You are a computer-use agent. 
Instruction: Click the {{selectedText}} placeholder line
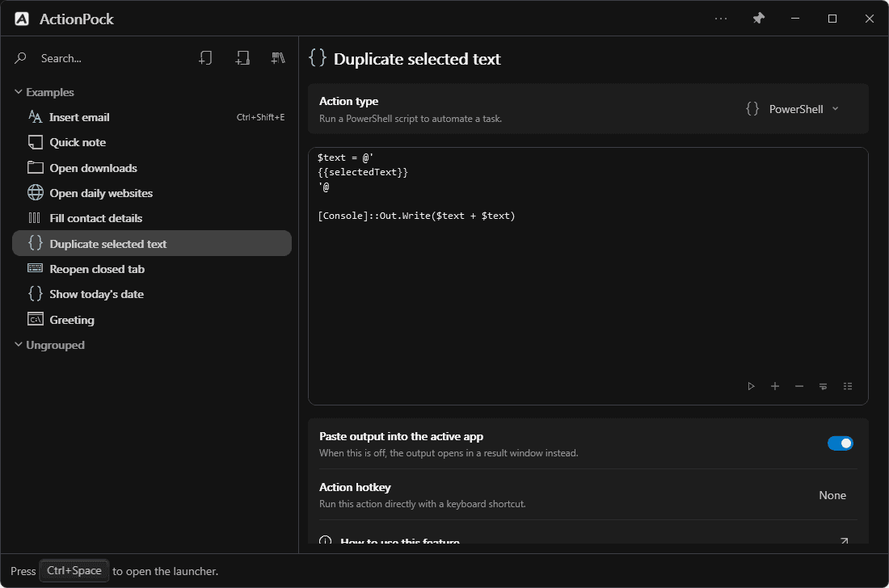pyautogui.click(x=363, y=172)
